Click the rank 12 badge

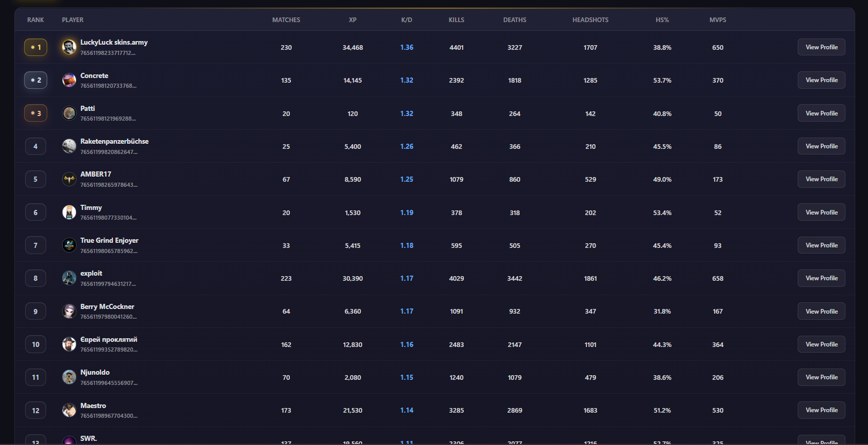(x=35, y=410)
